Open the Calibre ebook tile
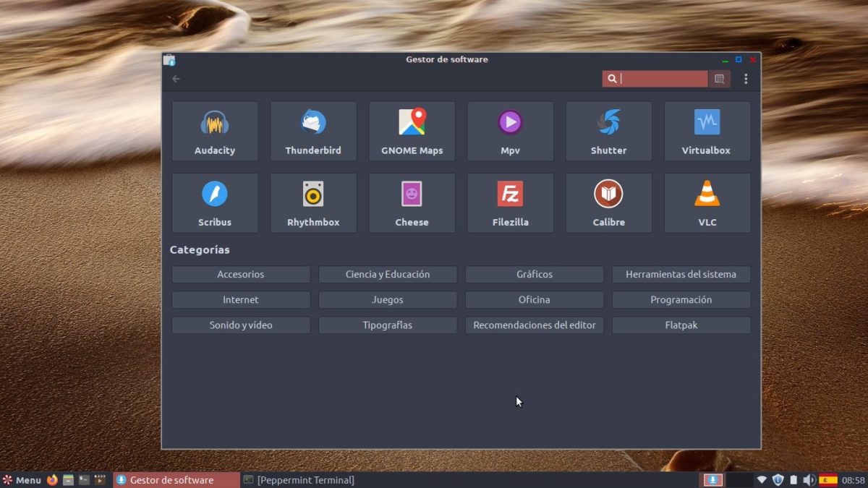Image resolution: width=868 pixels, height=488 pixels. click(x=608, y=202)
